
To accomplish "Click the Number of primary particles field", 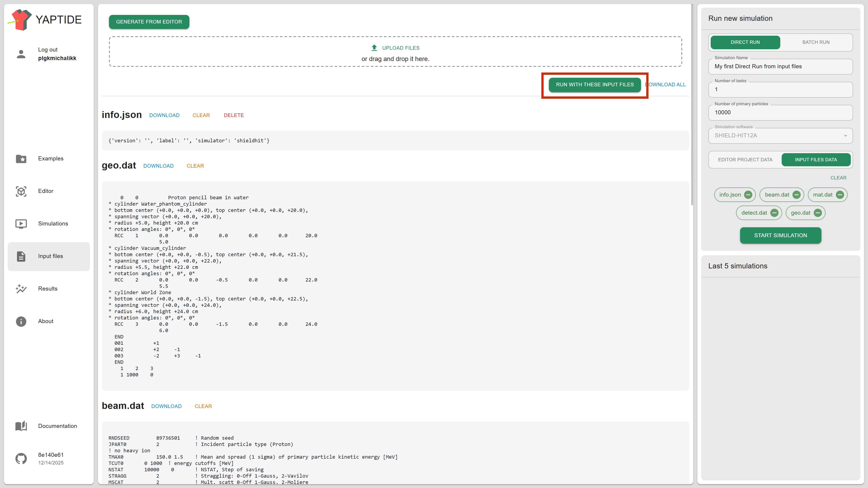I will (780, 113).
